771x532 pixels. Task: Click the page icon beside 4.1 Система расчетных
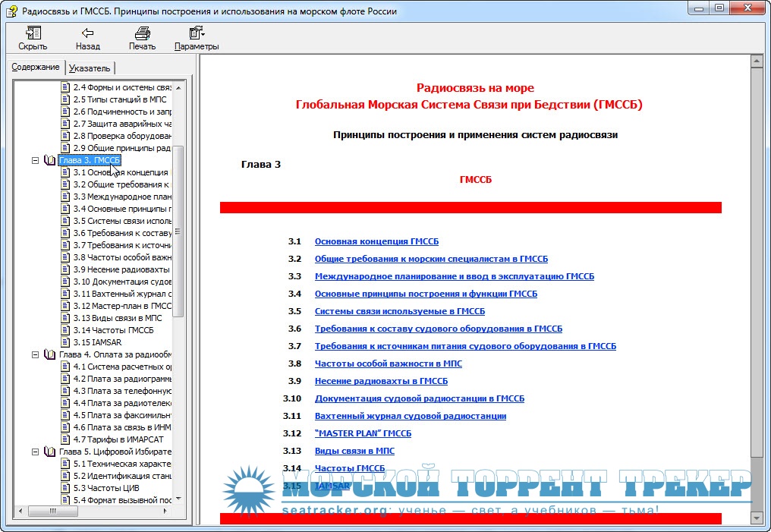(65, 367)
